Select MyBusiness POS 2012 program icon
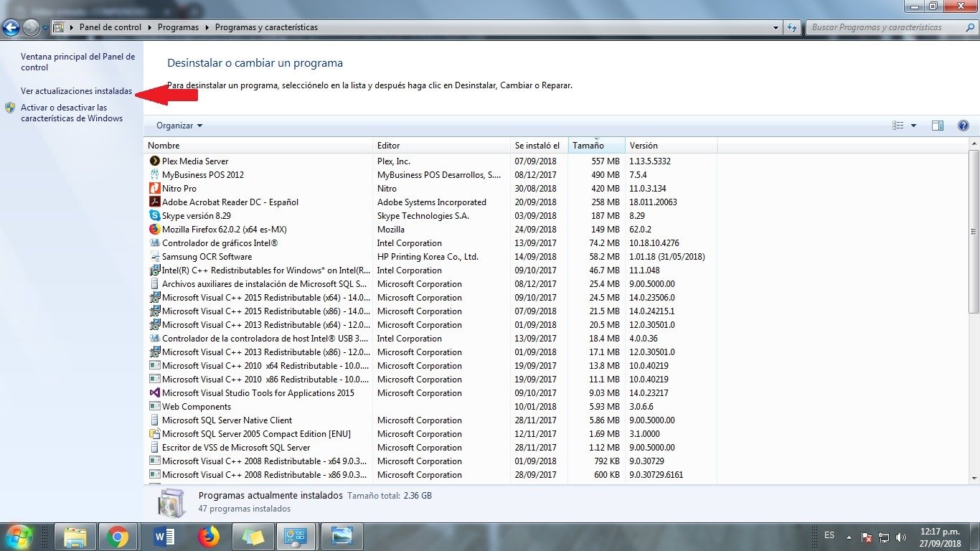The height and width of the screenshot is (551, 980). tap(155, 175)
